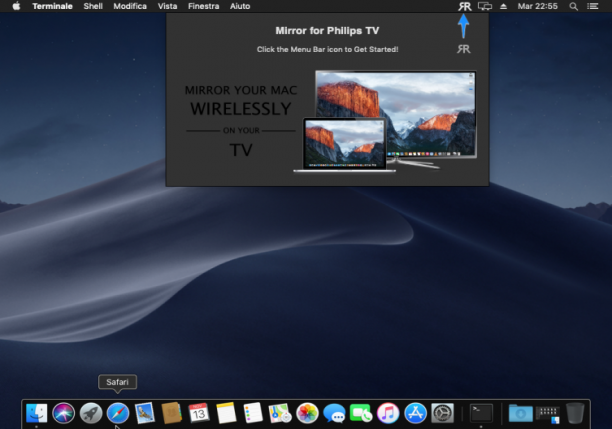This screenshot has width=612, height=429.
Task: Open Calendar icon showing 13
Action: [x=199, y=413]
